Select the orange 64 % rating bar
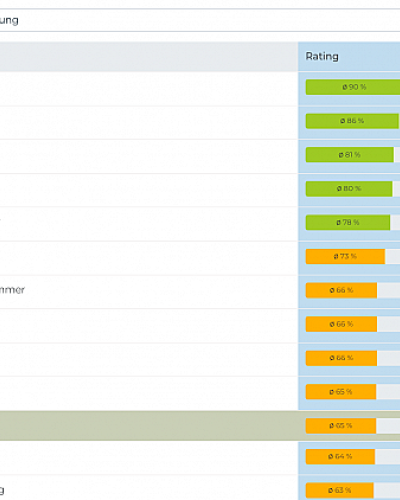 (x=340, y=456)
